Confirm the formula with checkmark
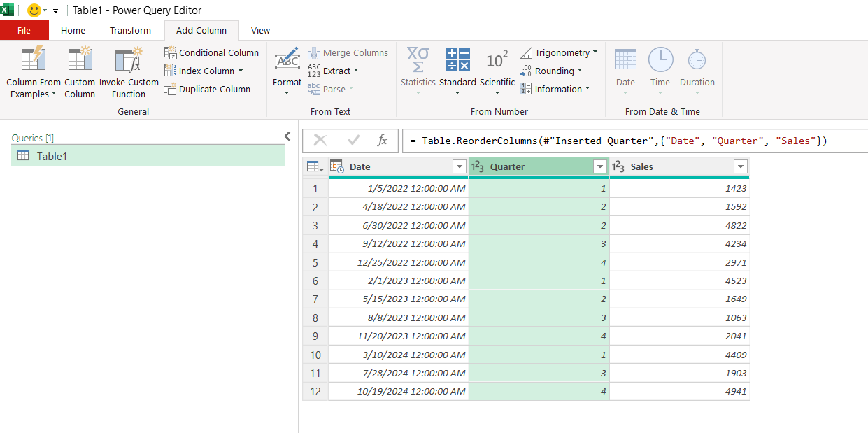Image resolution: width=868 pixels, height=433 pixels. 354,140
